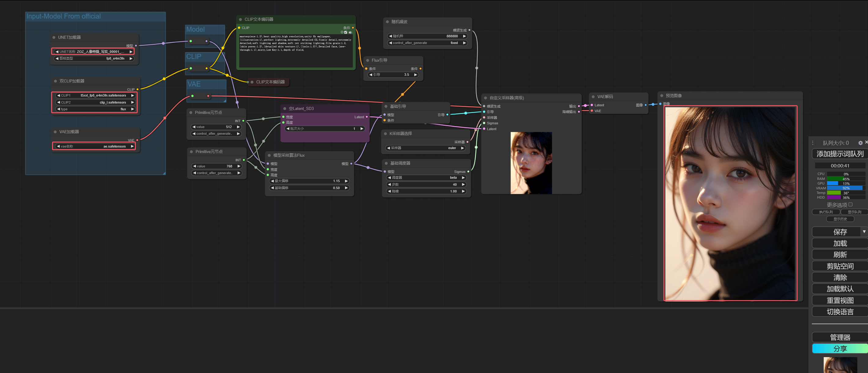Screen dimensions: 868x373
Task: Click the 添加提示词队列 button
Action: 840,154
